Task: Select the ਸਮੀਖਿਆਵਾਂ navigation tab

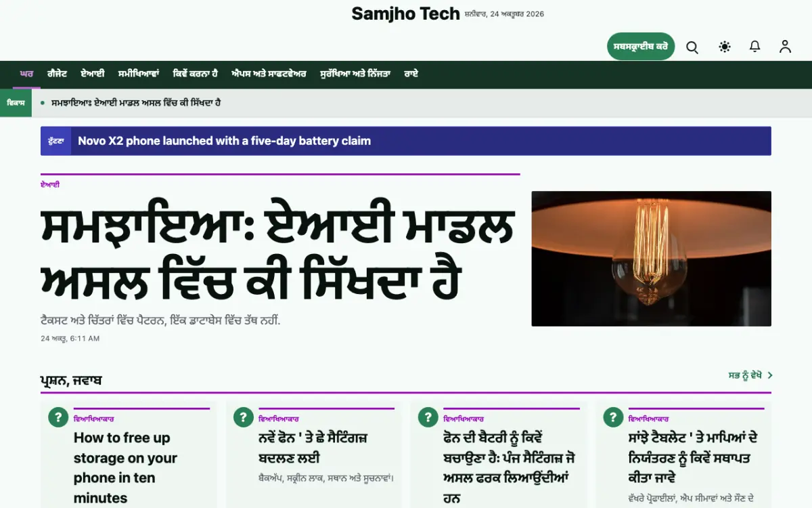Action: tap(138, 74)
